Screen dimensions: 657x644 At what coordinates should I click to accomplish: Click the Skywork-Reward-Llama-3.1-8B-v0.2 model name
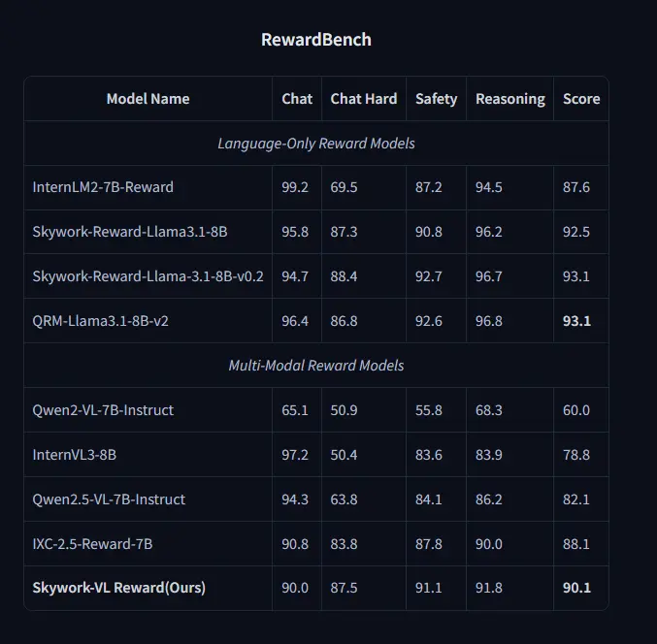click(x=148, y=276)
